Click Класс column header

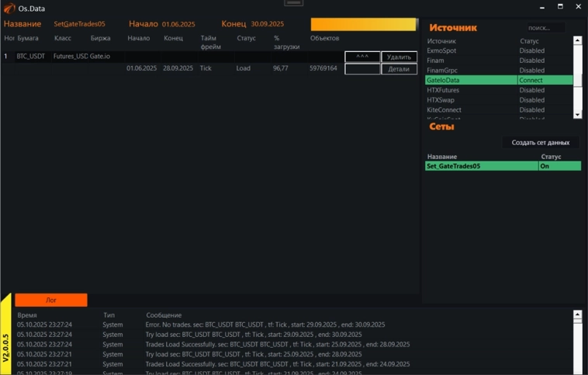pyautogui.click(x=63, y=38)
